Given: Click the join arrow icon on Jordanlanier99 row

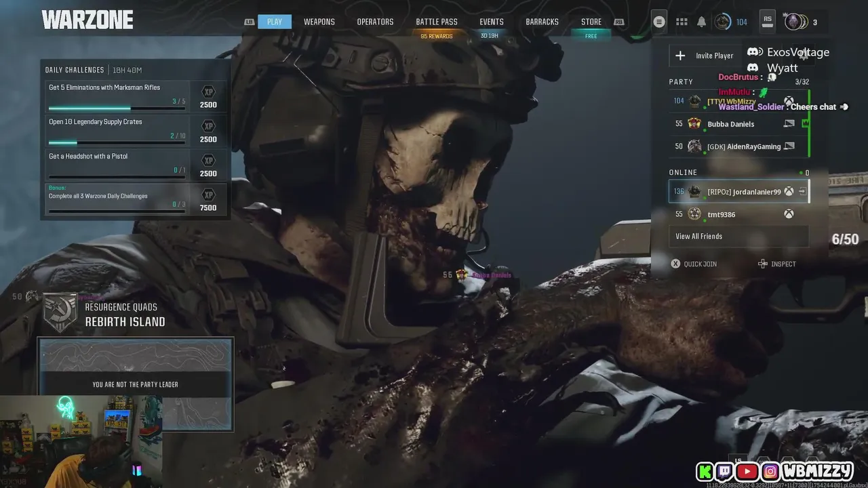Looking at the screenshot, I should pos(802,192).
